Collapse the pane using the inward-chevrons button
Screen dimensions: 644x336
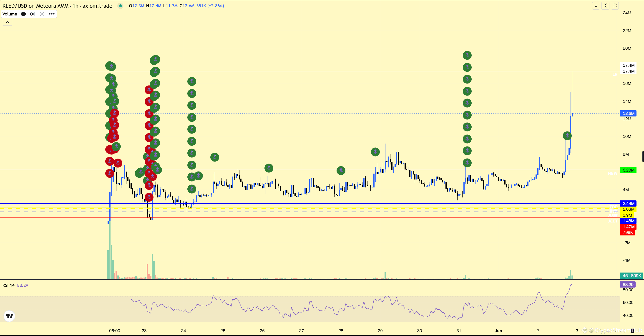pos(605,5)
